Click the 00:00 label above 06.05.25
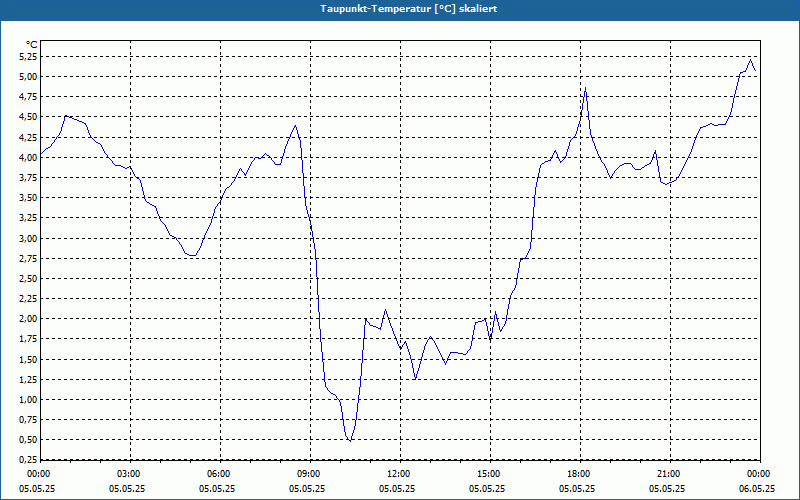The height and width of the screenshot is (500, 800). click(x=760, y=474)
